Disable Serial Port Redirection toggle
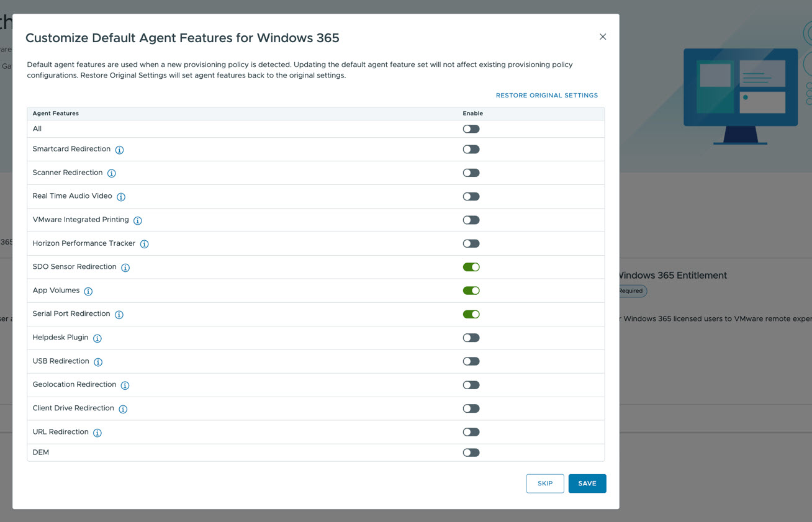The image size is (812, 522). [471, 314]
